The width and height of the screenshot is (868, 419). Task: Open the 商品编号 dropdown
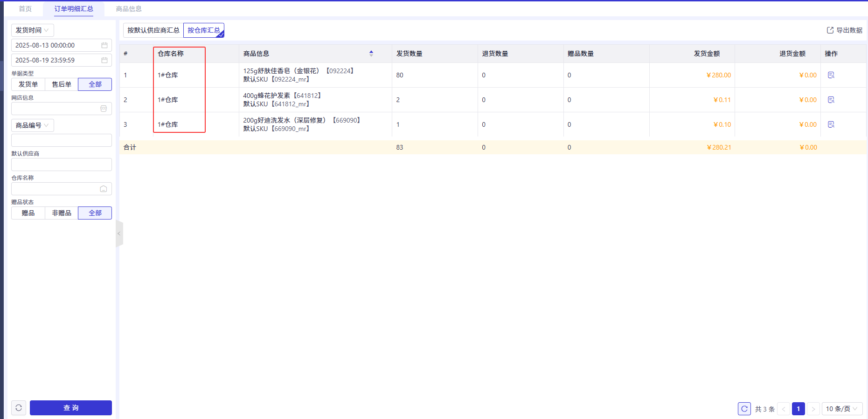33,125
